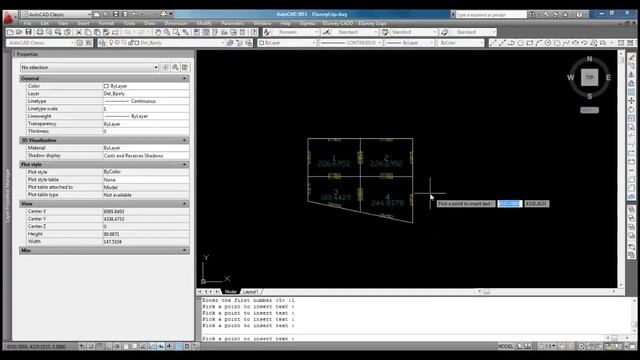
Task: Open Layer Properties Manager icon
Action: 102,42
